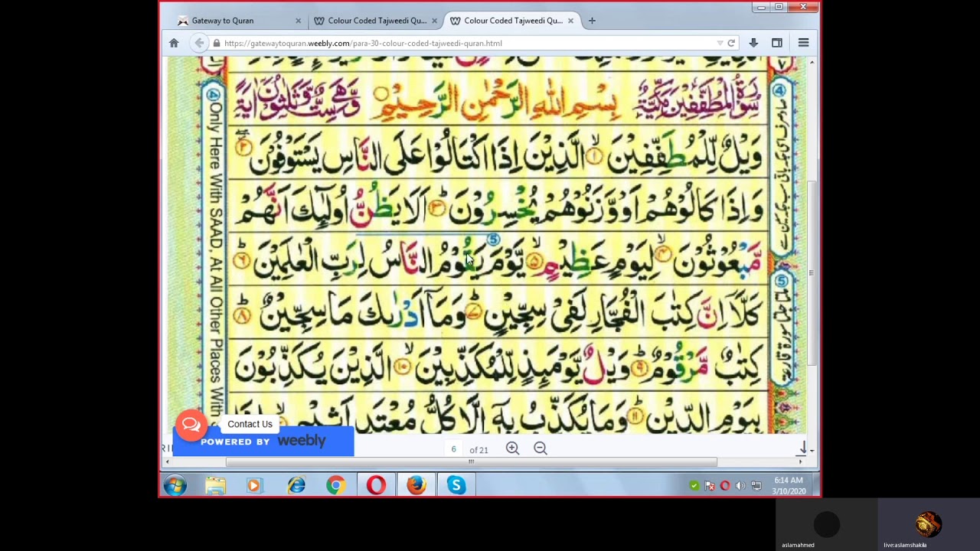Click the horizontal scrollbar right arrow

(x=801, y=461)
